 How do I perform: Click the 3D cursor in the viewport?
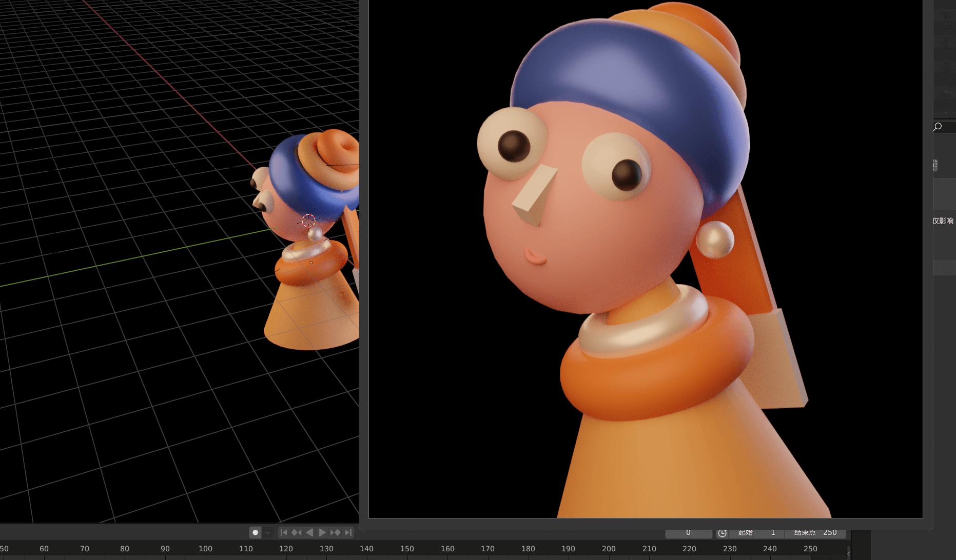coord(308,221)
